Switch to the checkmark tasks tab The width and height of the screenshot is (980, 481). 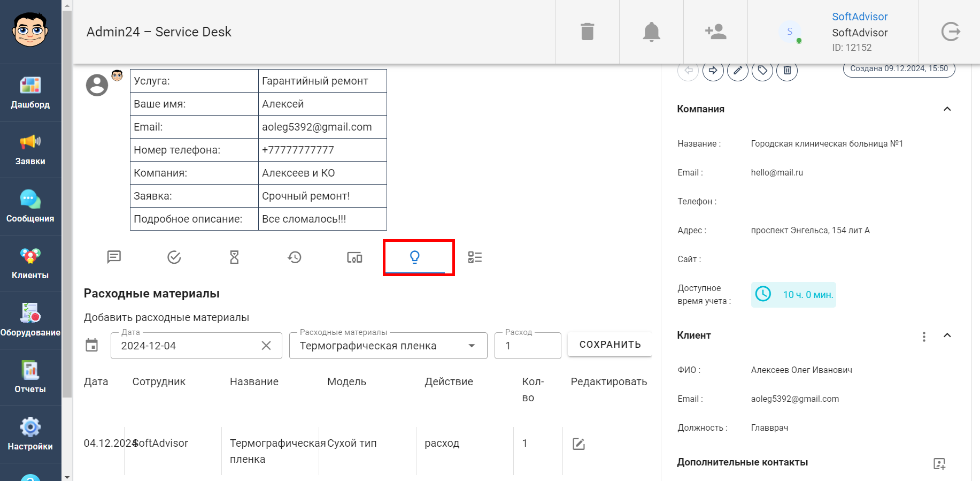click(x=174, y=257)
